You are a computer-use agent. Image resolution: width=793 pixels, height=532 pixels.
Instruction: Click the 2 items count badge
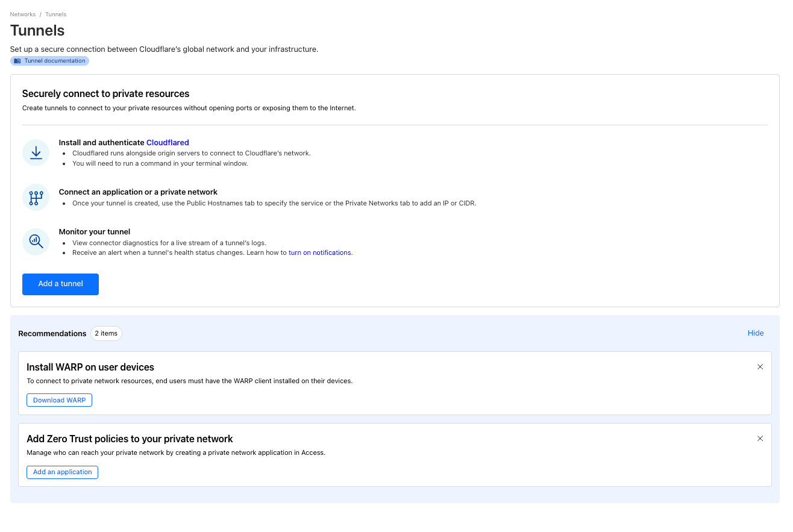pyautogui.click(x=106, y=333)
